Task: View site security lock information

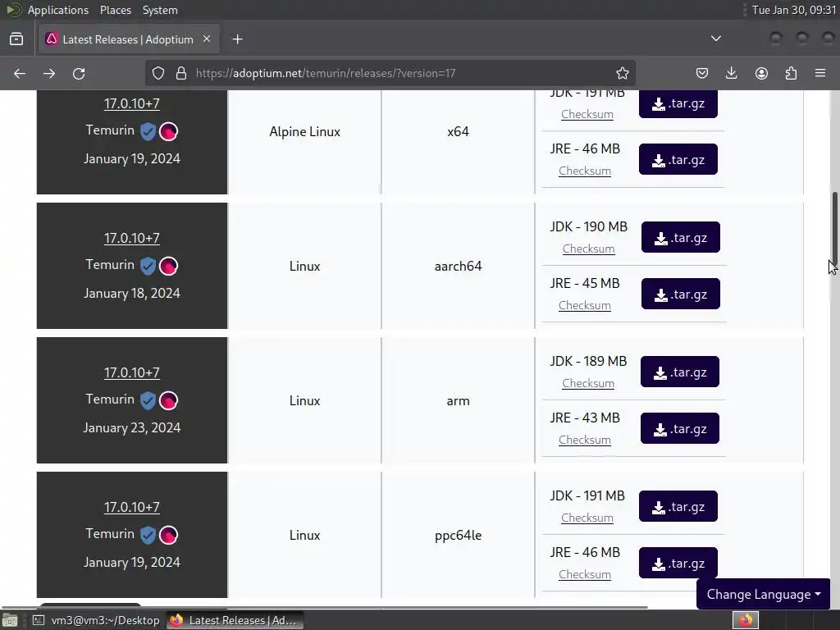Action: coord(181,73)
